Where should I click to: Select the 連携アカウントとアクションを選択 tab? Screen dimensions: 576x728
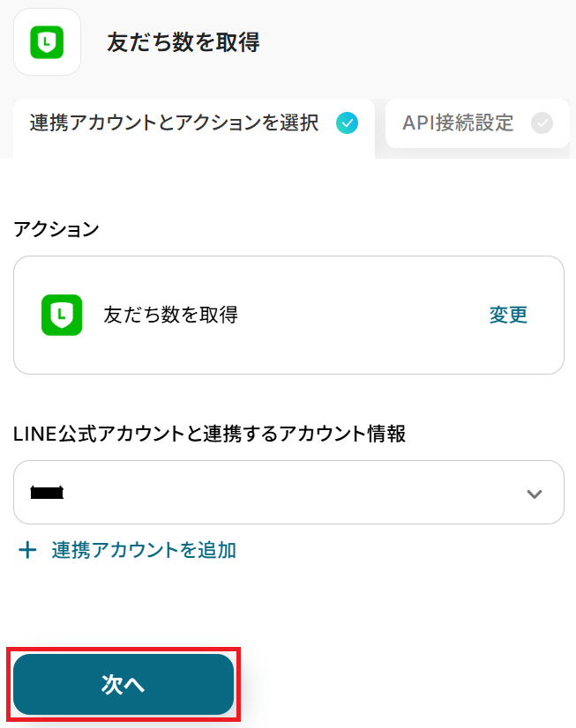(x=175, y=123)
